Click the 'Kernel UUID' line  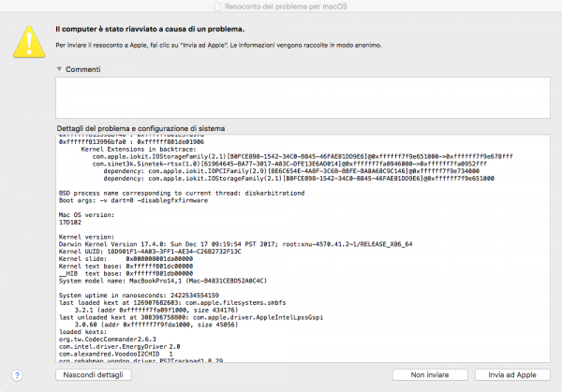pyautogui.click(x=150, y=252)
